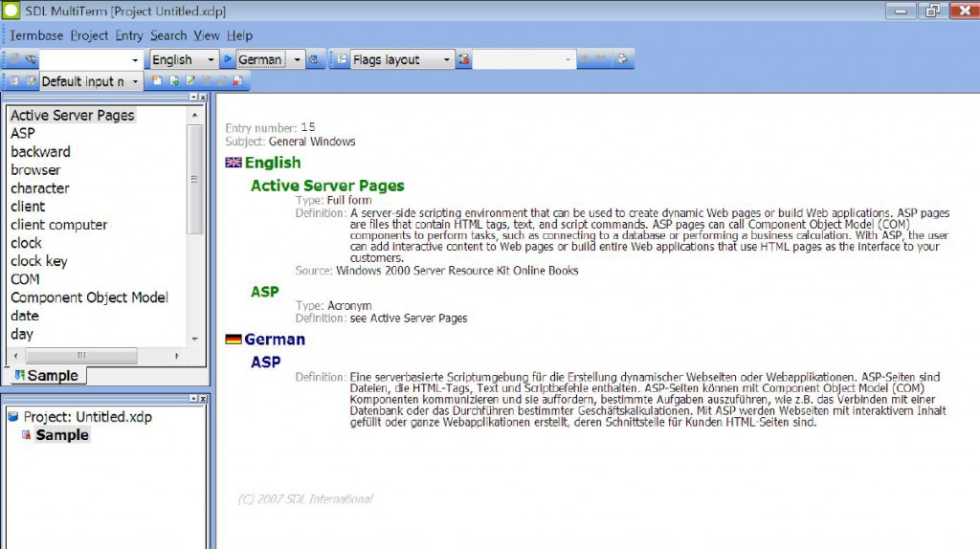Viewport: 980px width, 549px height.
Task: Select date in the term list
Action: (24, 316)
